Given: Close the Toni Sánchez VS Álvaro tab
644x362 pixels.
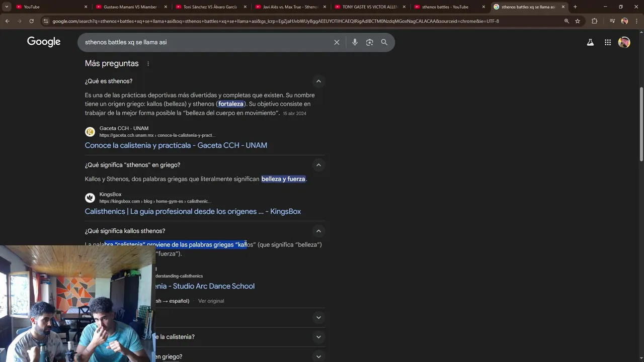Looking at the screenshot, I should [245, 7].
